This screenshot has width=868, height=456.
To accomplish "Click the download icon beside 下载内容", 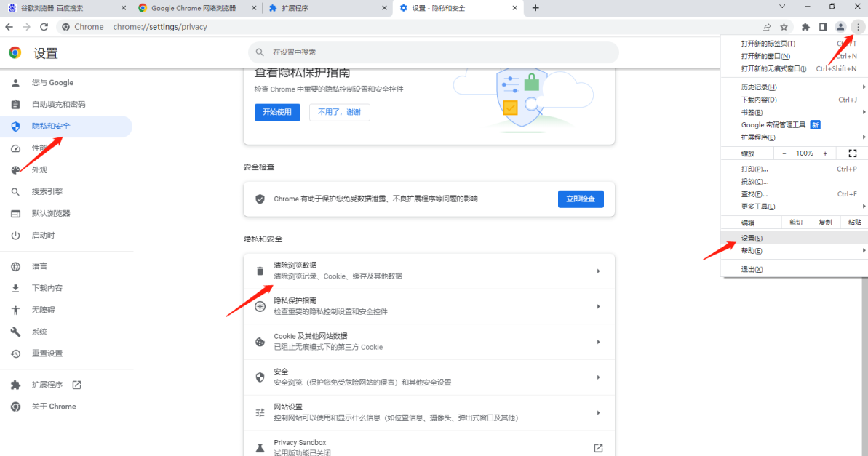I will click(15, 288).
